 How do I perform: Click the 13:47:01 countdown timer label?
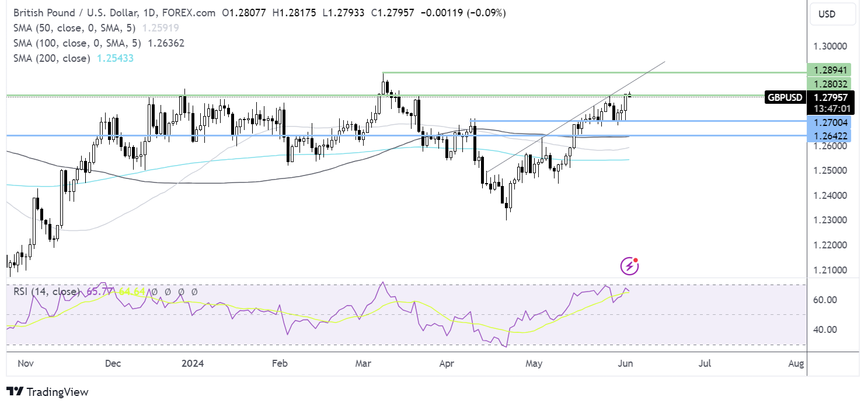(x=831, y=108)
